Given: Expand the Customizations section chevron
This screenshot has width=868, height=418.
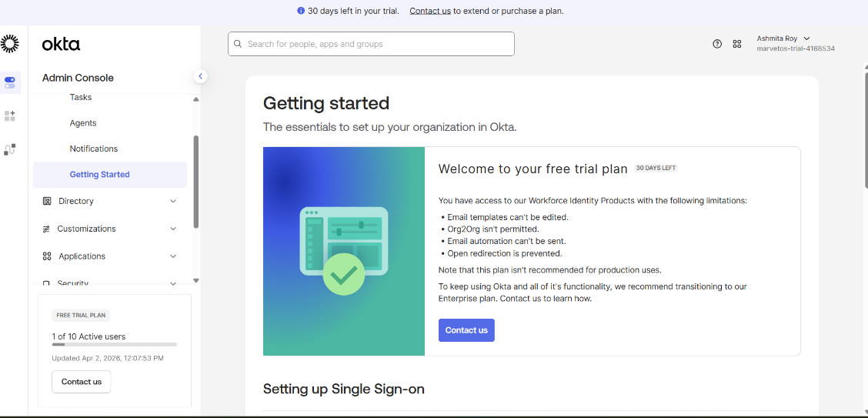Looking at the screenshot, I should [173, 229].
